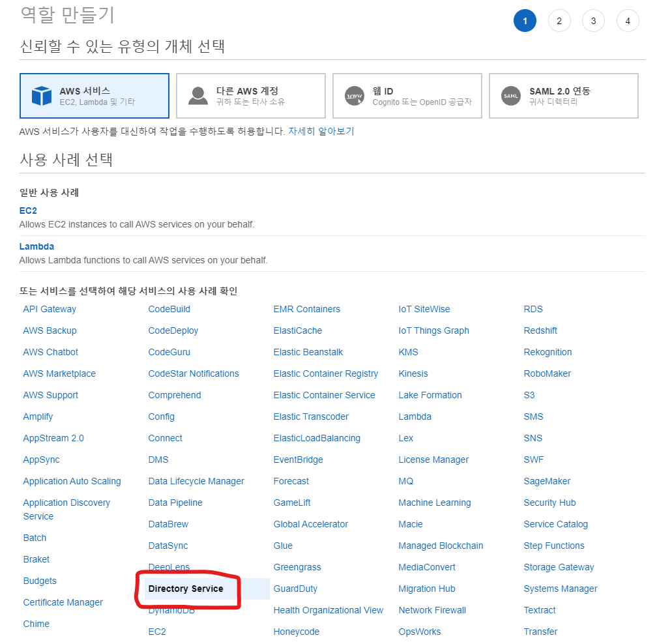Select AppSync service

[42, 460]
